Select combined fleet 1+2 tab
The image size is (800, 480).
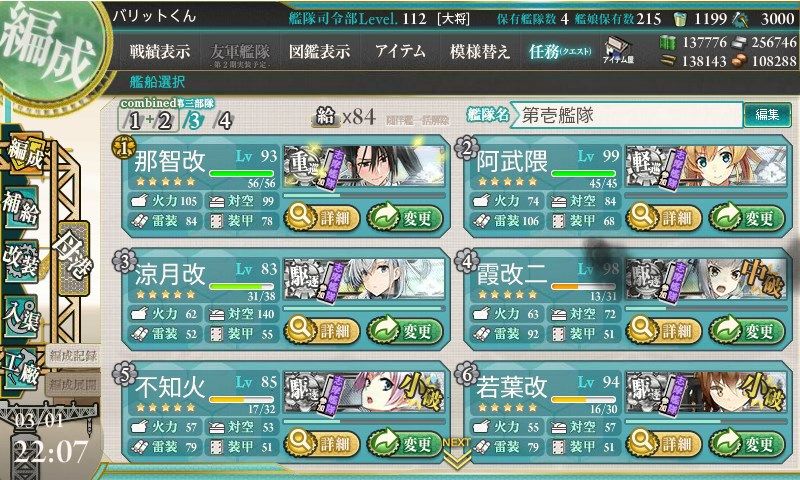[x=149, y=121]
